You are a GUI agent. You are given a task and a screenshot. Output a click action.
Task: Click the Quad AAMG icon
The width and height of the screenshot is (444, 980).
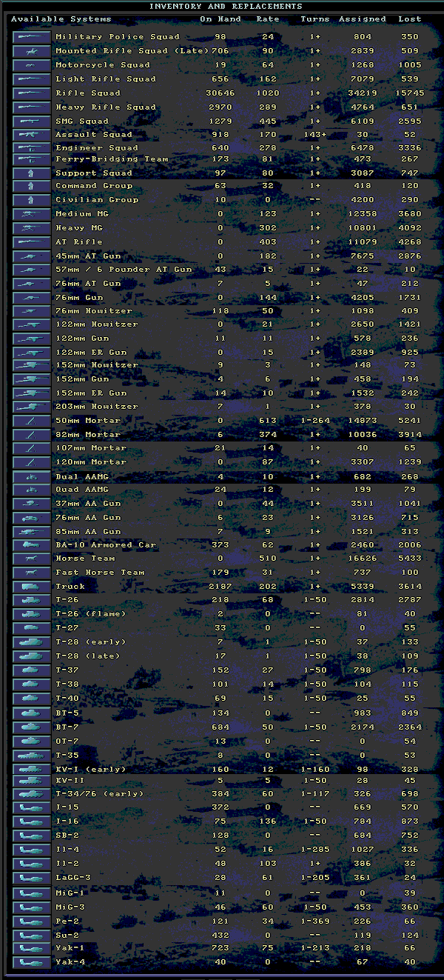point(32,490)
